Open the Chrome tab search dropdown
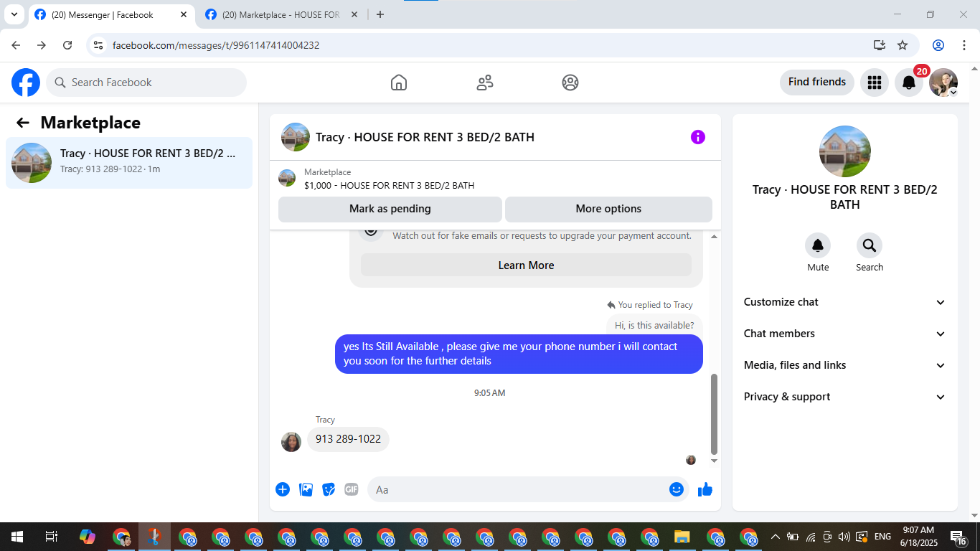Screen dimensions: 980x551 (x=14, y=14)
